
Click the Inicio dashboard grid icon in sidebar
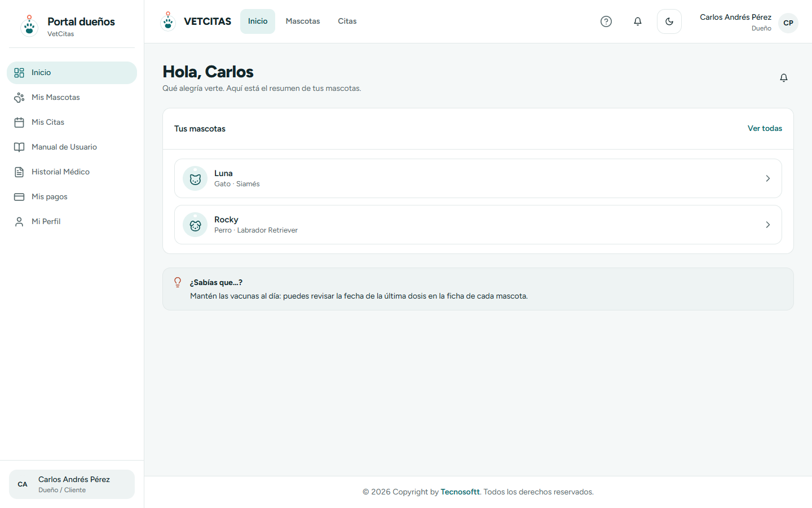coord(19,73)
